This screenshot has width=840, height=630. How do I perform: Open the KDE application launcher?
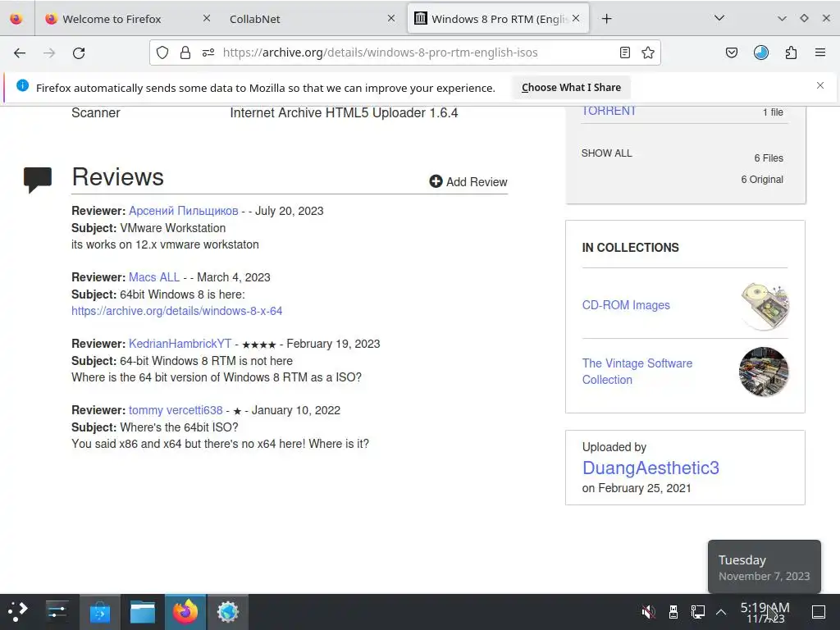(x=18, y=612)
